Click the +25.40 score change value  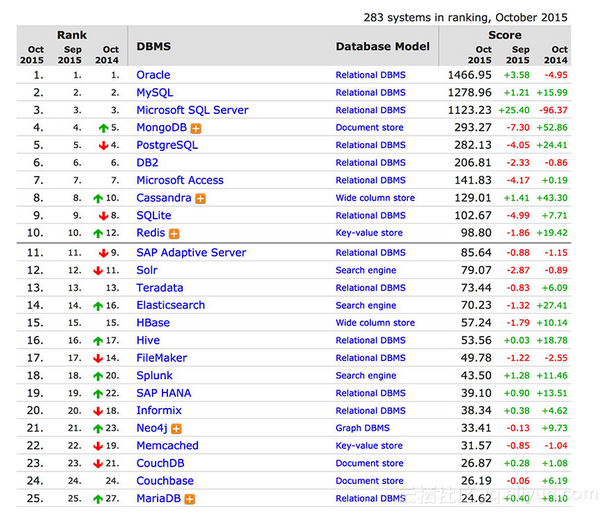(514, 110)
